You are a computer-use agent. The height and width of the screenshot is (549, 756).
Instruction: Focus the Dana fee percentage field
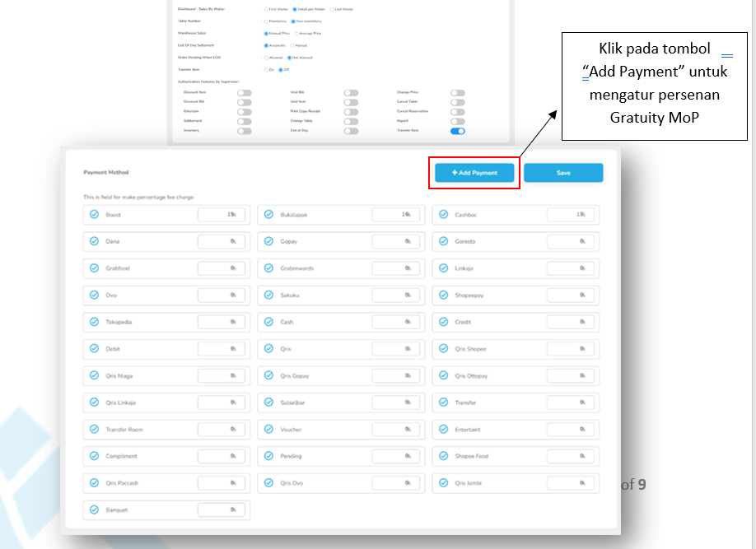point(221,242)
